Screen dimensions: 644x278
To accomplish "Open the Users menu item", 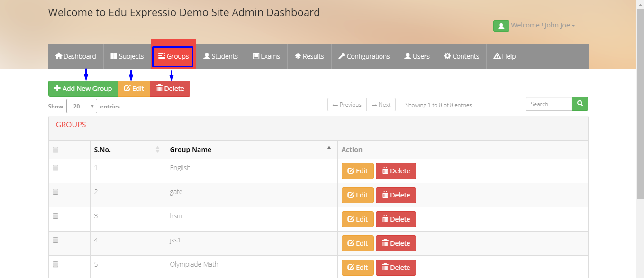I will [417, 56].
